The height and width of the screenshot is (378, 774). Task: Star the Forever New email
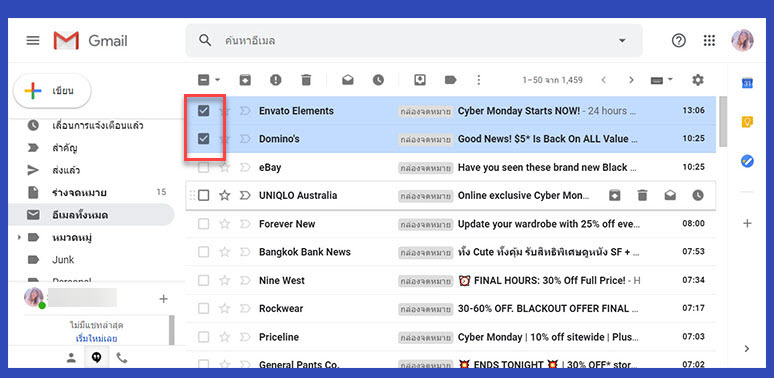(x=225, y=224)
